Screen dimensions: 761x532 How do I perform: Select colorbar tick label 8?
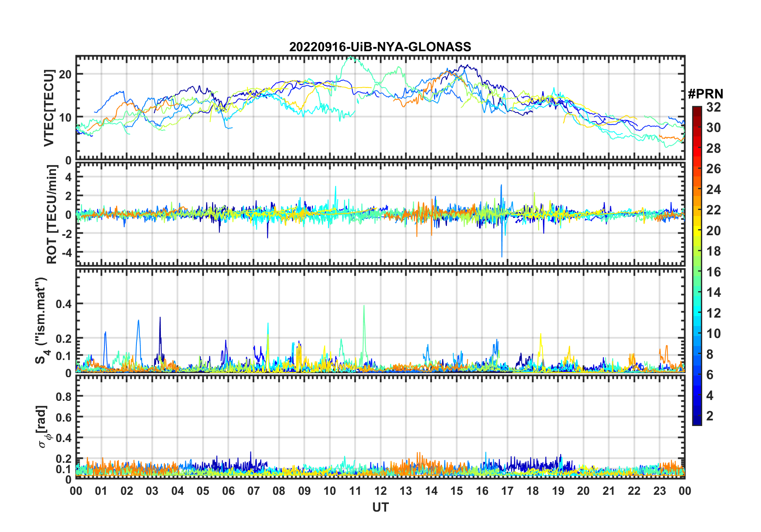710,354
